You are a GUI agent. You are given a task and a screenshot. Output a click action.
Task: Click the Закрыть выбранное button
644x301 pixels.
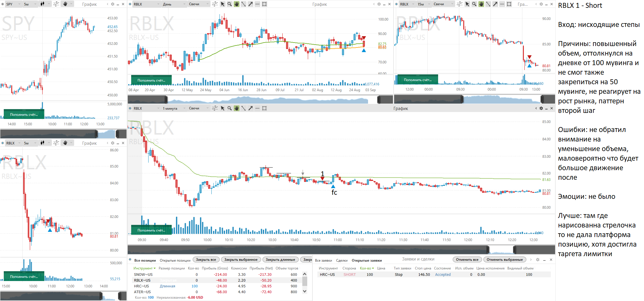[241, 260]
